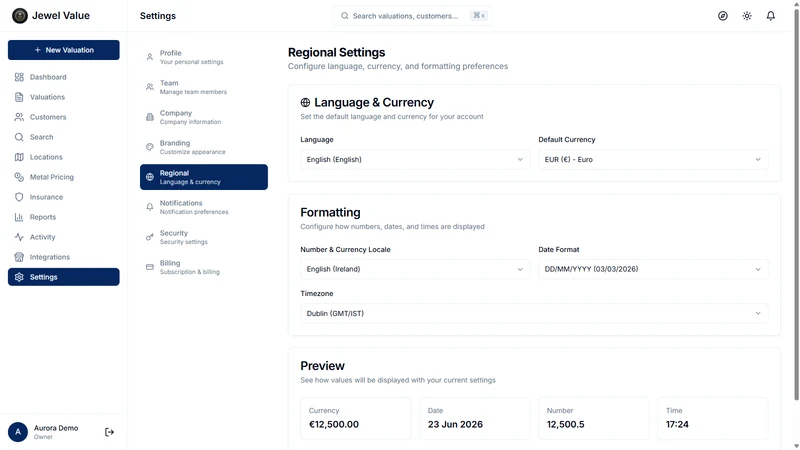This screenshot has height=450, width=800.
Task: Click the Search magnifier icon in sidebar
Action: click(19, 137)
